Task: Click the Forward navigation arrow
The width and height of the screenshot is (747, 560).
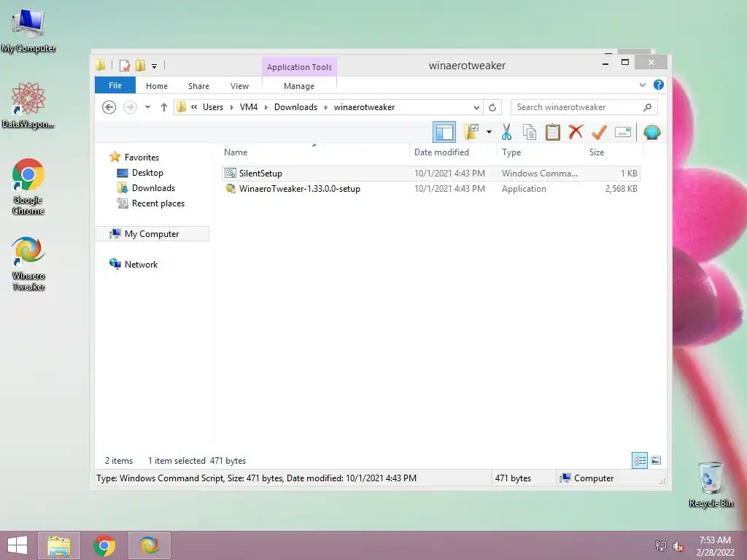Action: tap(130, 107)
